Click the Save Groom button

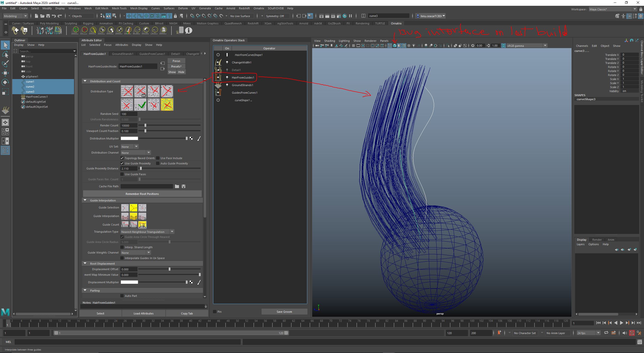click(x=284, y=312)
